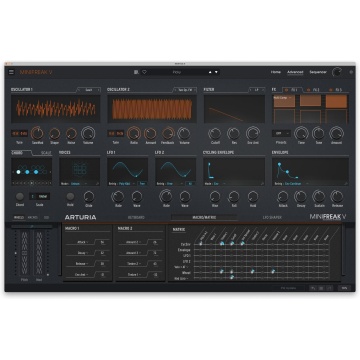Click the Glide knob in Voices
Image resolution: width=360 pixels, height=360 pixels.
[x=89, y=197]
